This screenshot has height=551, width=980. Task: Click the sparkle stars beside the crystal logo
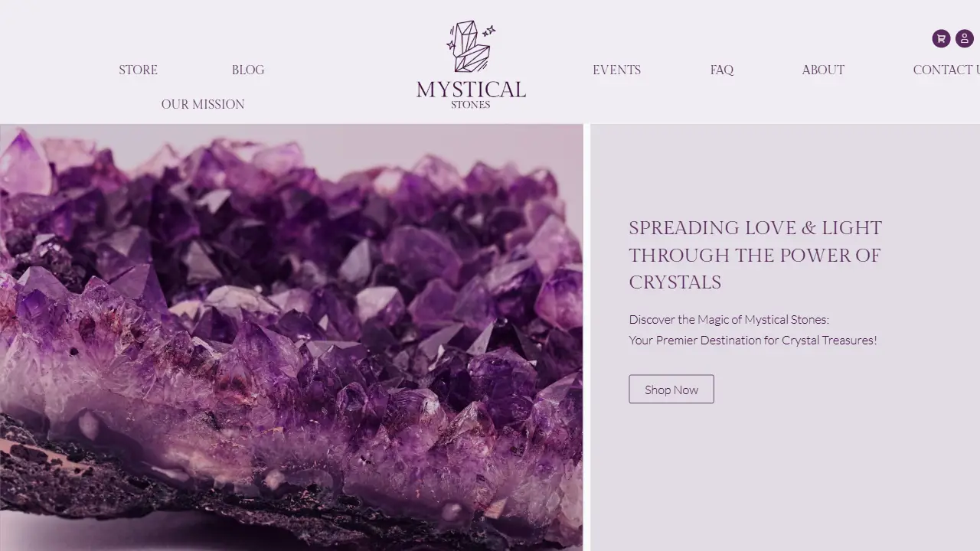point(488,31)
